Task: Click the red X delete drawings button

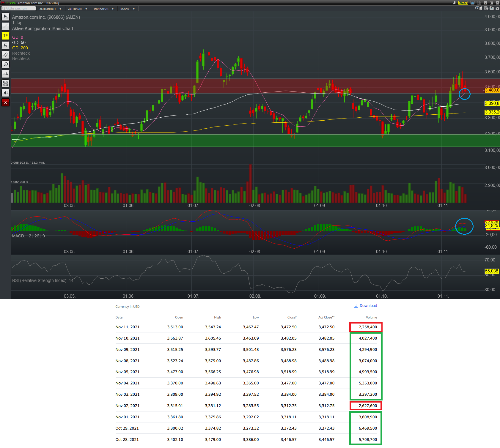Action: point(6,102)
